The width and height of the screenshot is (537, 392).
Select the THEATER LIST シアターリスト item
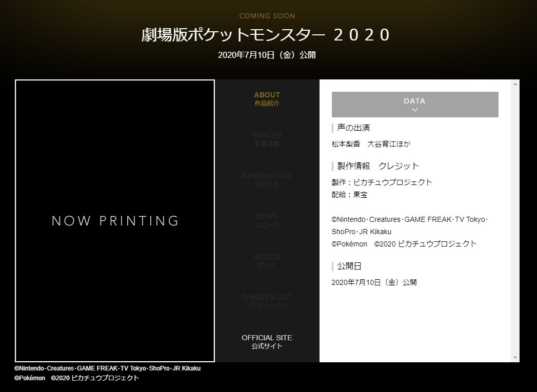pyautogui.click(x=267, y=301)
